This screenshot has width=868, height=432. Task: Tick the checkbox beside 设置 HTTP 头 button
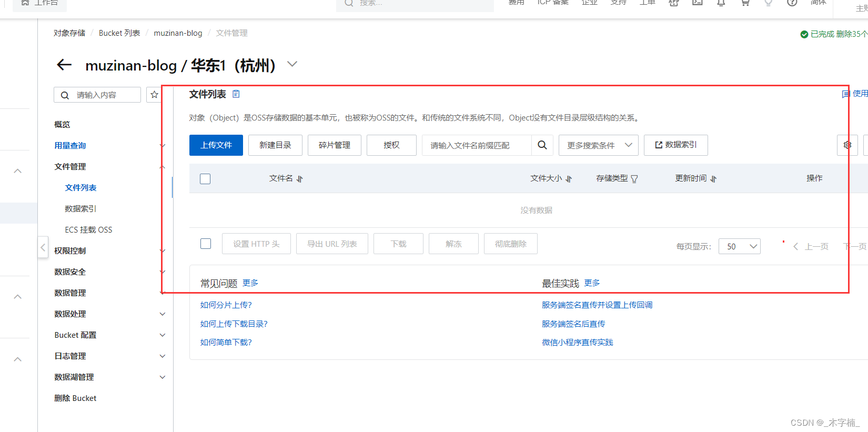[206, 244]
